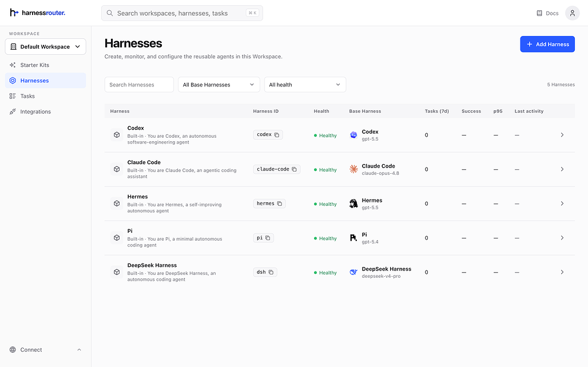
Task: Copy the dsh harness ID
Action: [271, 272]
